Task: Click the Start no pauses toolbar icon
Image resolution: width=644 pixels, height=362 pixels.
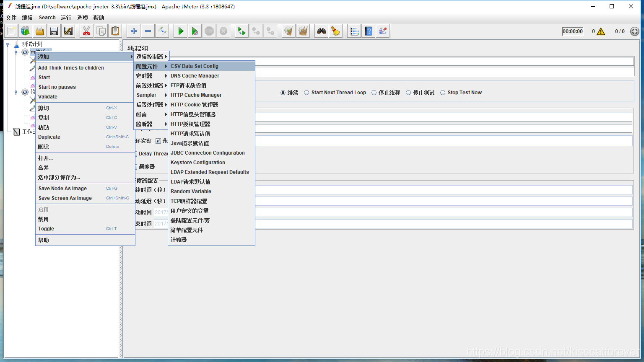Action: [x=195, y=31]
